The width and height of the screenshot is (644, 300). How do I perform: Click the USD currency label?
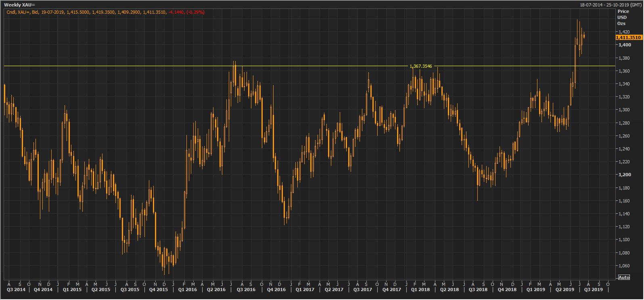622,18
